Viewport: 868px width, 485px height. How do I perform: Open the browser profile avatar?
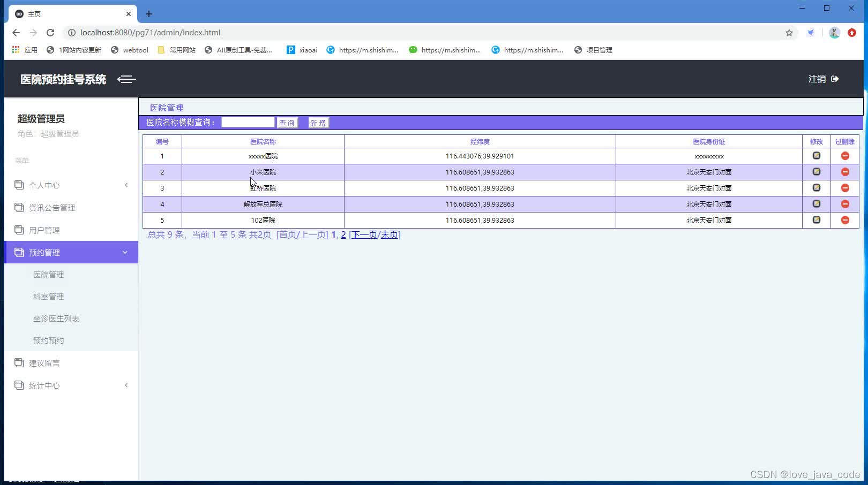[x=834, y=33]
